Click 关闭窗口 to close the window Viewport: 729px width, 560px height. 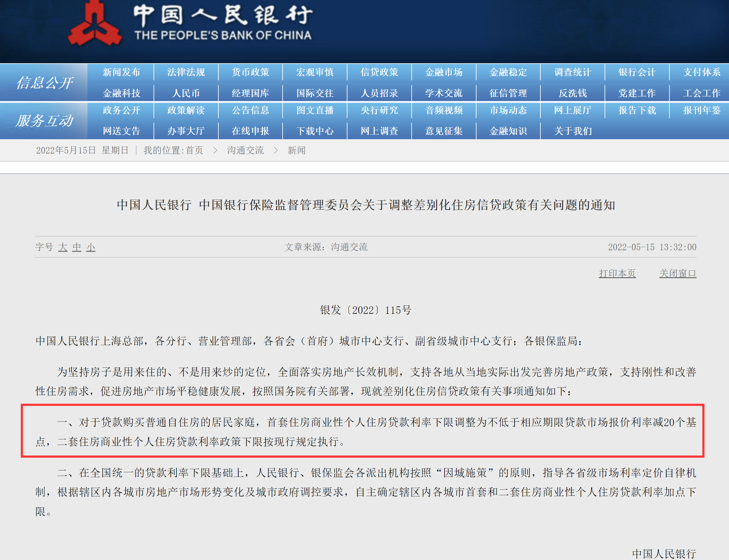click(678, 273)
